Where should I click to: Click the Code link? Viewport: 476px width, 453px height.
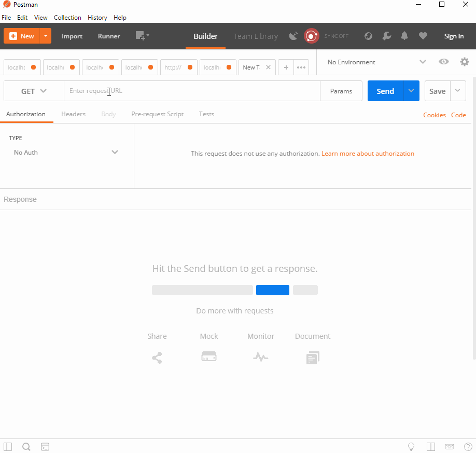pos(458,115)
